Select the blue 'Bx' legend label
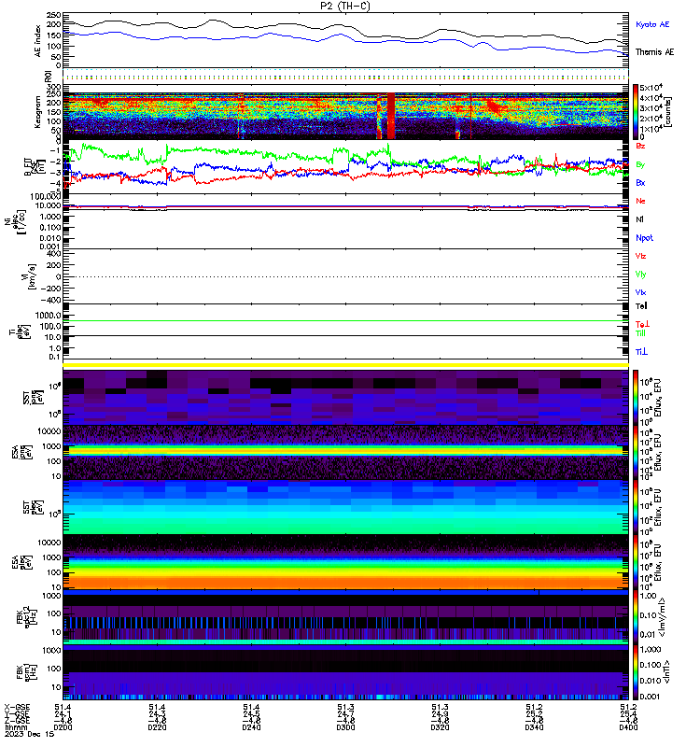This screenshot has width=700, height=747. 640,183
